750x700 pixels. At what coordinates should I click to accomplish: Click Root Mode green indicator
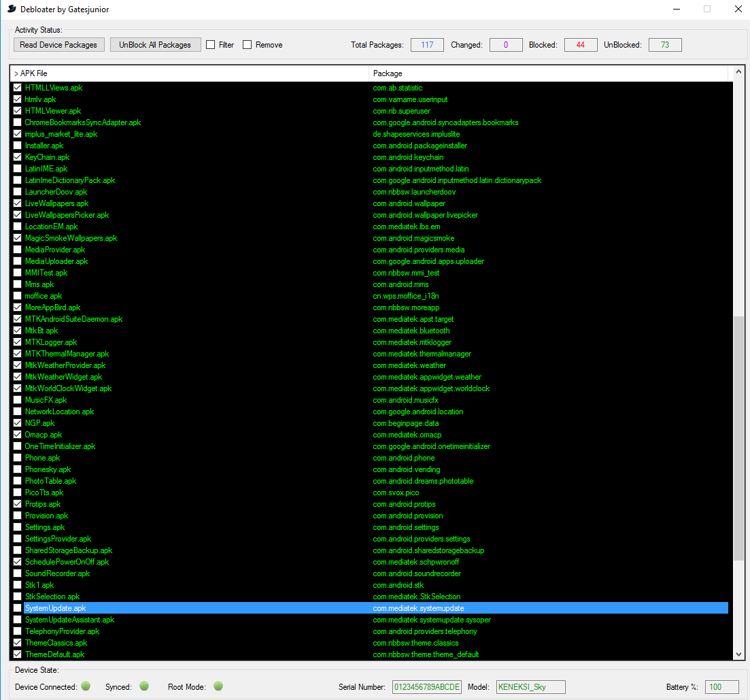point(218,686)
